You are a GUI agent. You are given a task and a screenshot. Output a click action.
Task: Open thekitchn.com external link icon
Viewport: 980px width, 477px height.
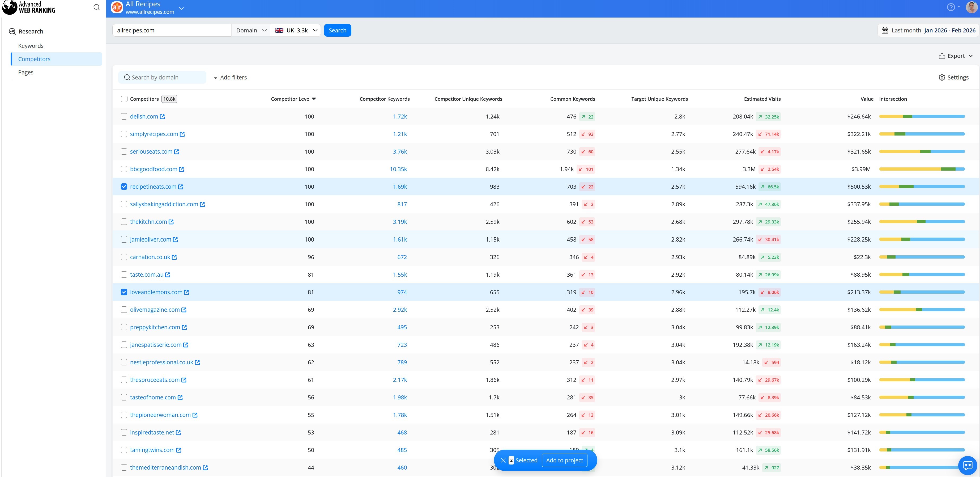[x=171, y=222]
